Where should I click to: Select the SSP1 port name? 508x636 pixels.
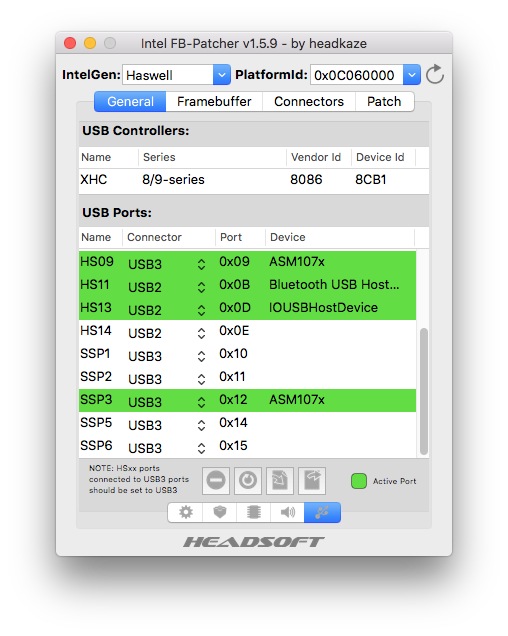[95, 354]
